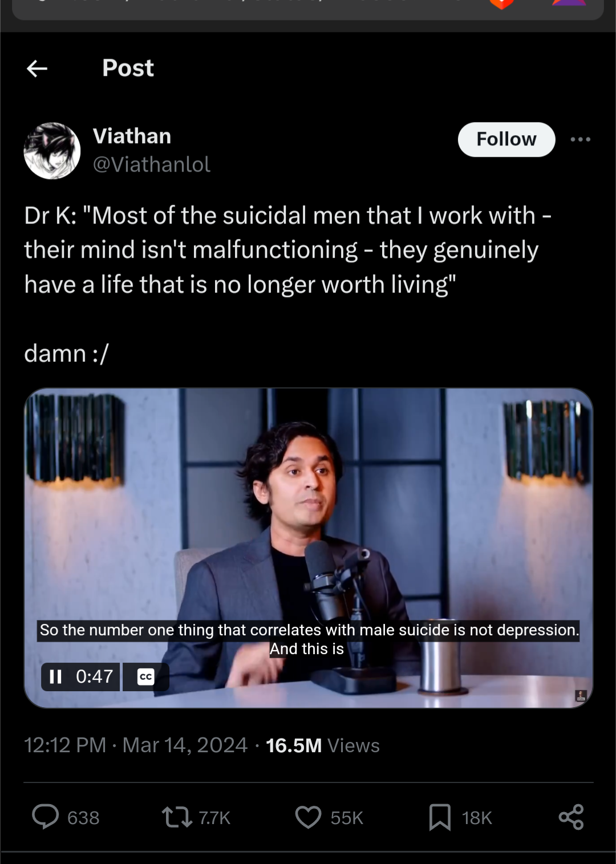Repost using the retweet arrows icon
Viewport: 616px width, 864px height.
(x=177, y=817)
